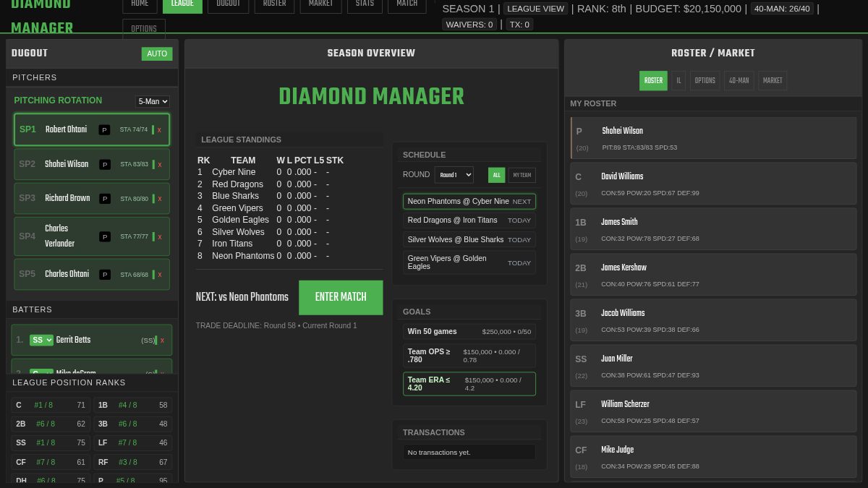The height and width of the screenshot is (488, 868).
Task: Open the Round 1 schedule dropdown
Action: point(454,175)
